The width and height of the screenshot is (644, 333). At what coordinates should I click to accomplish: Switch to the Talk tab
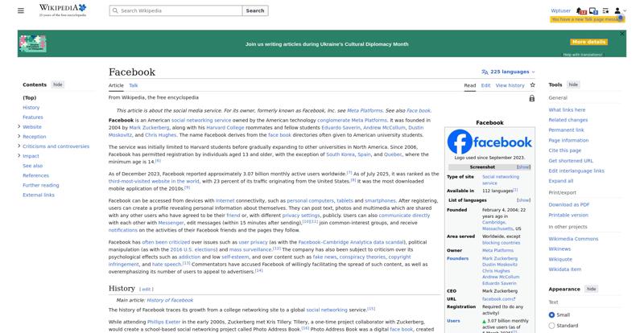coord(134,85)
